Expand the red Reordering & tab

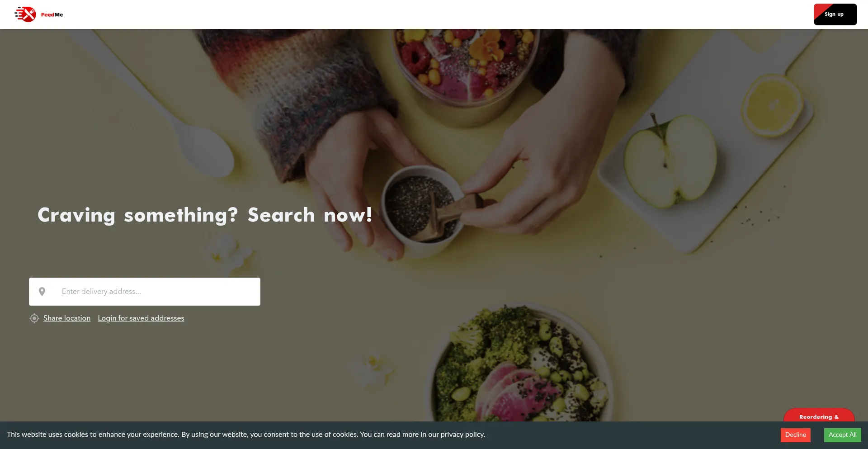point(819,415)
